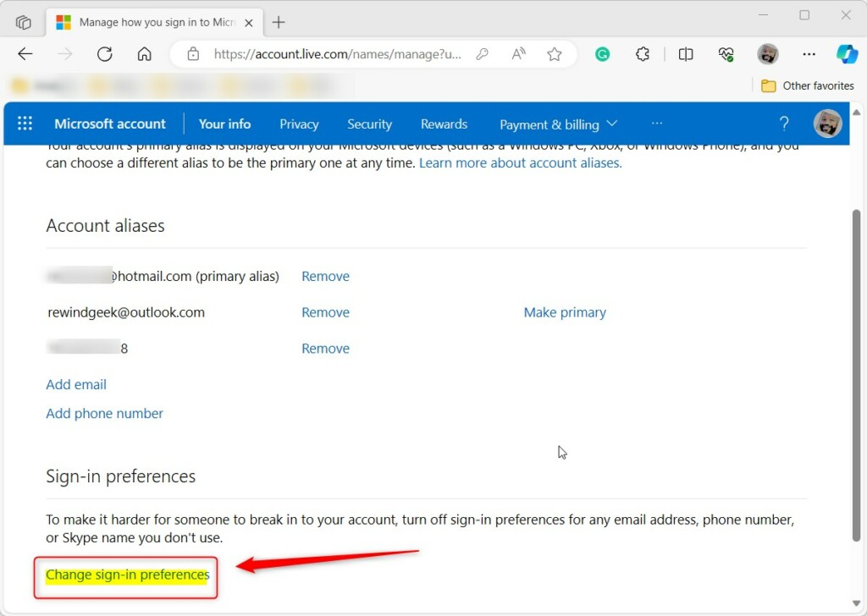Refresh the current page
Image resolution: width=867 pixels, height=616 pixels.
click(104, 53)
